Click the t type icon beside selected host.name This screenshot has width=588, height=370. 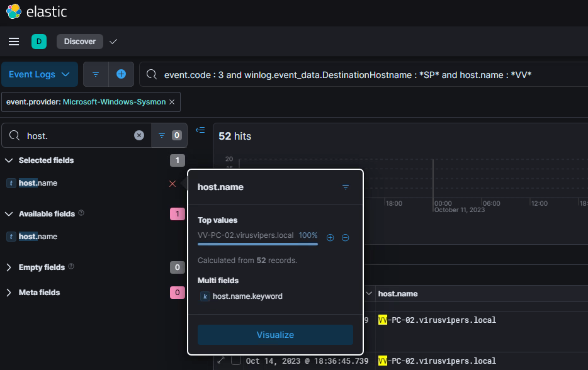[x=11, y=183]
